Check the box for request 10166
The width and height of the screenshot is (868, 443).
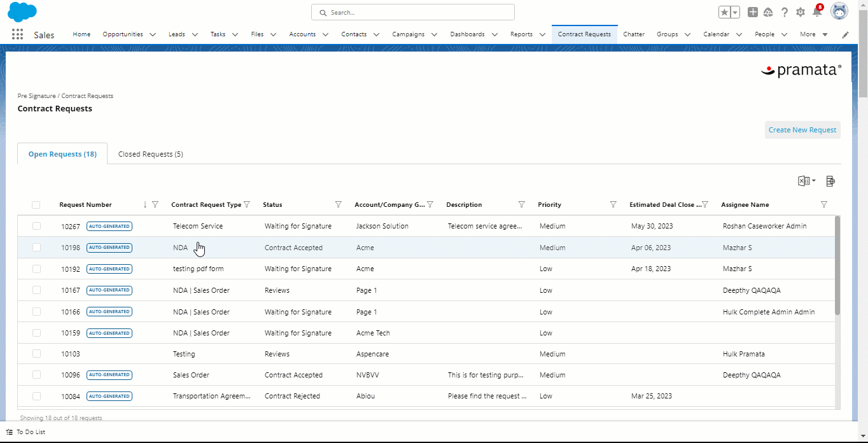[36, 311]
